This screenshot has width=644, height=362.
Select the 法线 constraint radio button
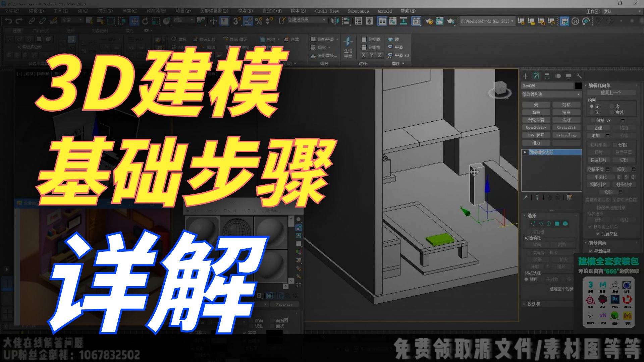pyautogui.click(x=612, y=112)
